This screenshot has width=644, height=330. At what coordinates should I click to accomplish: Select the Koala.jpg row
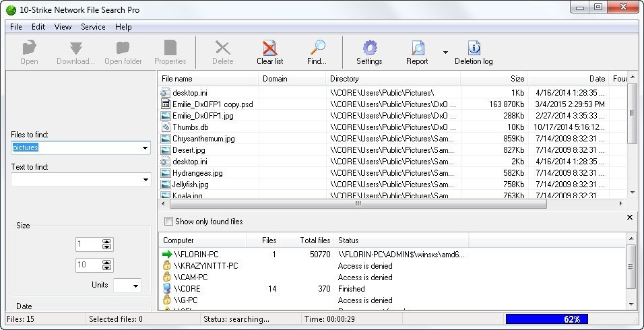(392, 196)
